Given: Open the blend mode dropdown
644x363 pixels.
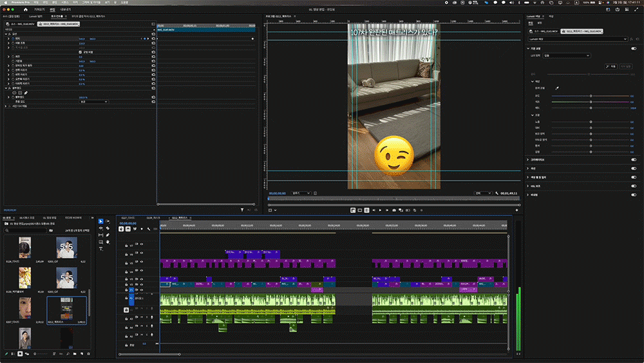Looking at the screenshot, I should [93, 101].
